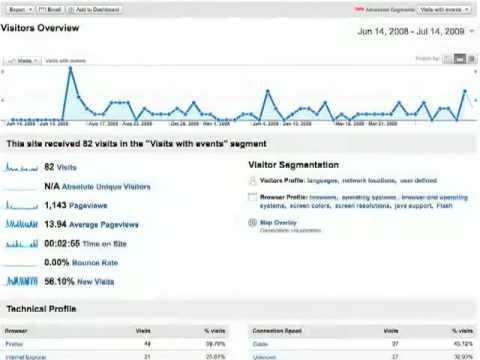Click the Visits sparkline thumbnail
This screenshot has width=480, height=360.
[21, 167]
